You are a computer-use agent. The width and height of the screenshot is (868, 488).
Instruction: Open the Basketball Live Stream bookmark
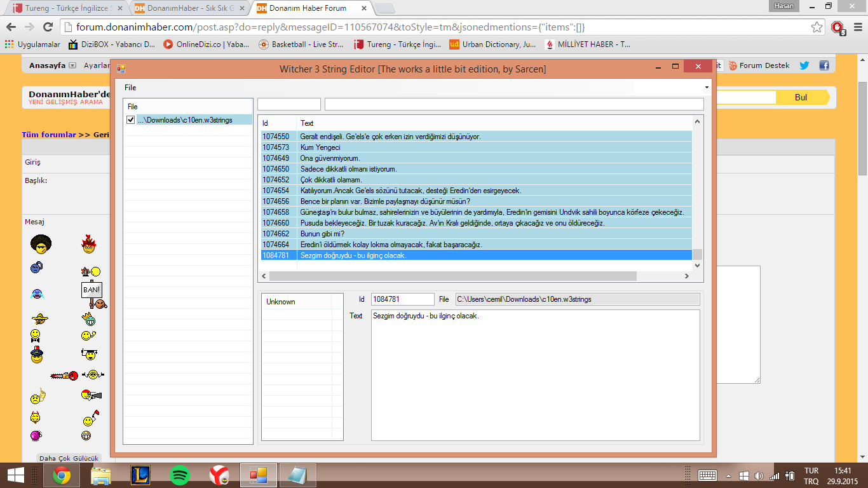point(301,44)
